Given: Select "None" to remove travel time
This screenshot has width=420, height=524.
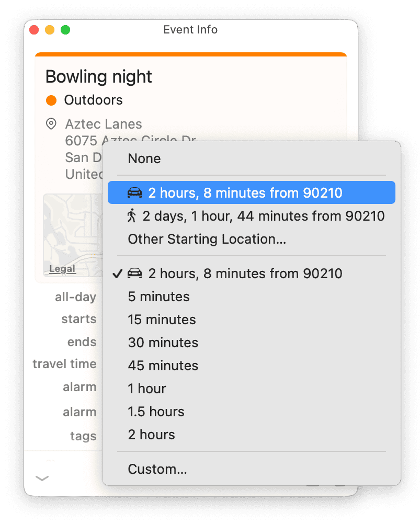Looking at the screenshot, I should 144,158.
